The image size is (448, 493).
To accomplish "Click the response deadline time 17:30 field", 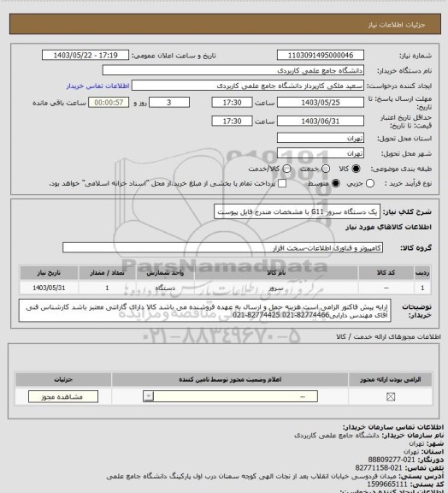I will click(x=233, y=103).
